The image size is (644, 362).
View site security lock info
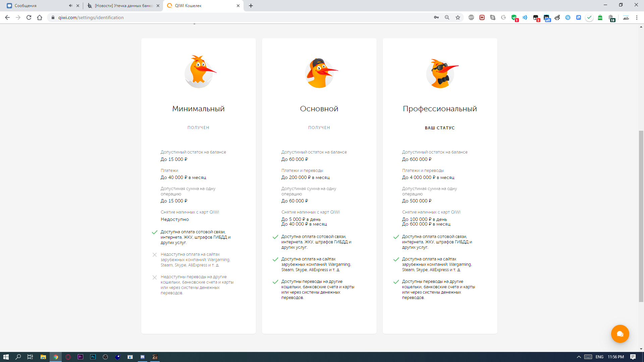pos(53,17)
